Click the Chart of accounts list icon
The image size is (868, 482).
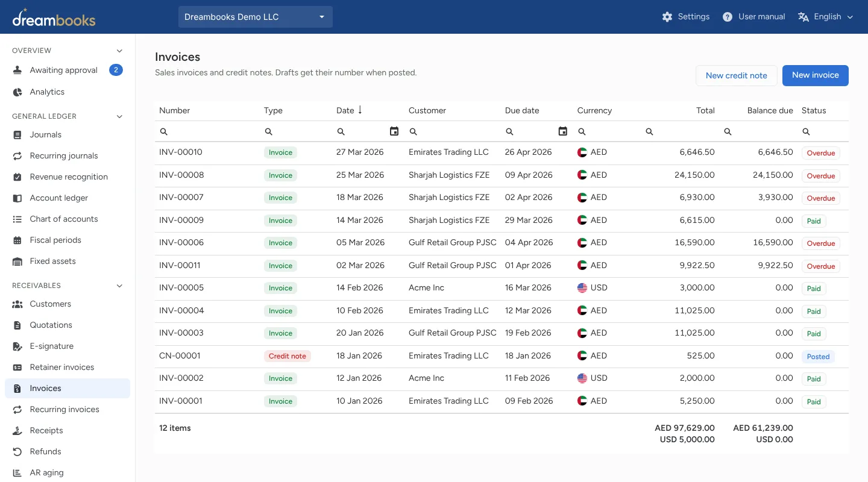point(17,219)
